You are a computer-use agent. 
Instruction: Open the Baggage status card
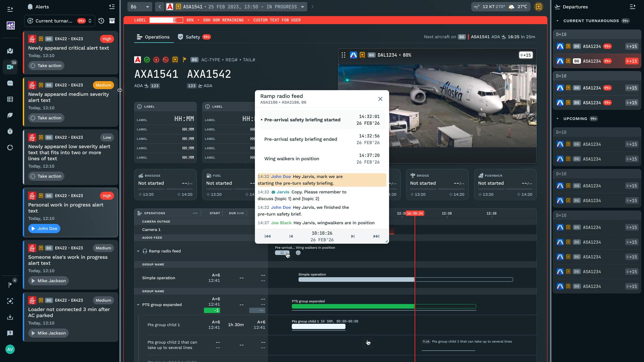(x=165, y=185)
